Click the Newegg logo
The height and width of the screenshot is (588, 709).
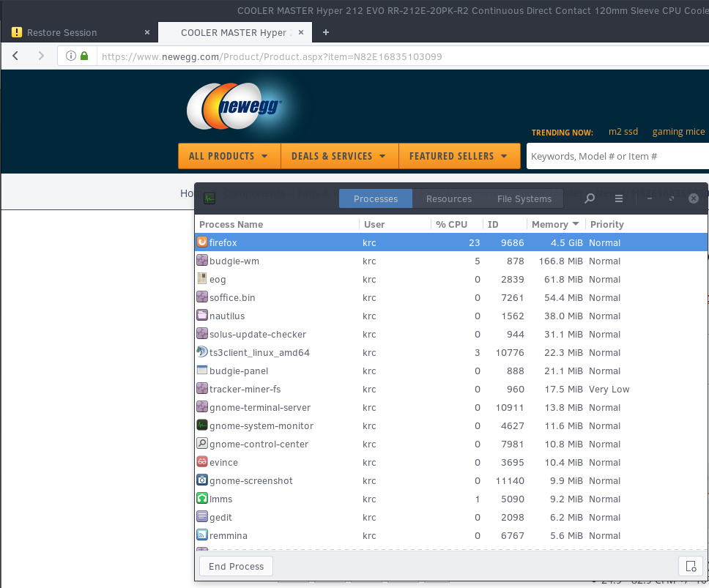tap(234, 107)
